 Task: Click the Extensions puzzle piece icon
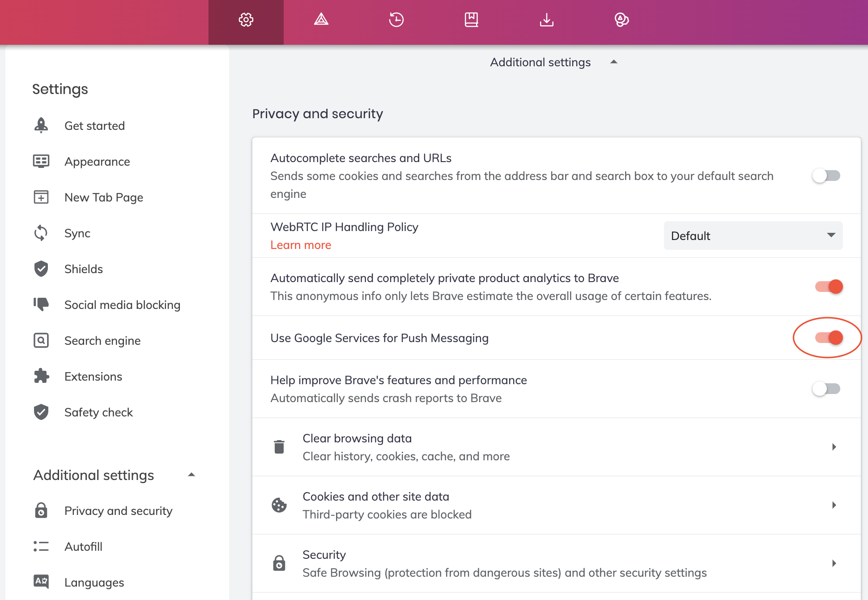41,376
